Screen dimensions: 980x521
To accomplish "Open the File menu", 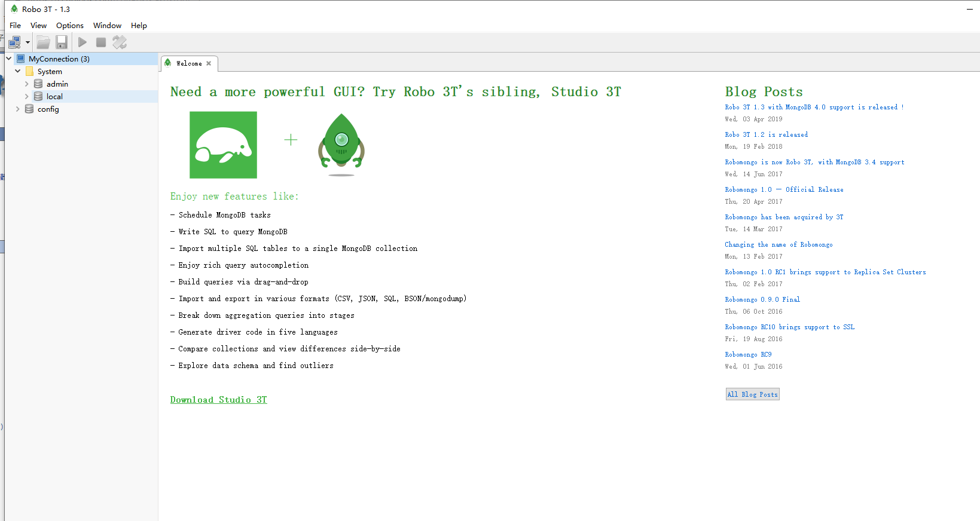I will pos(16,25).
